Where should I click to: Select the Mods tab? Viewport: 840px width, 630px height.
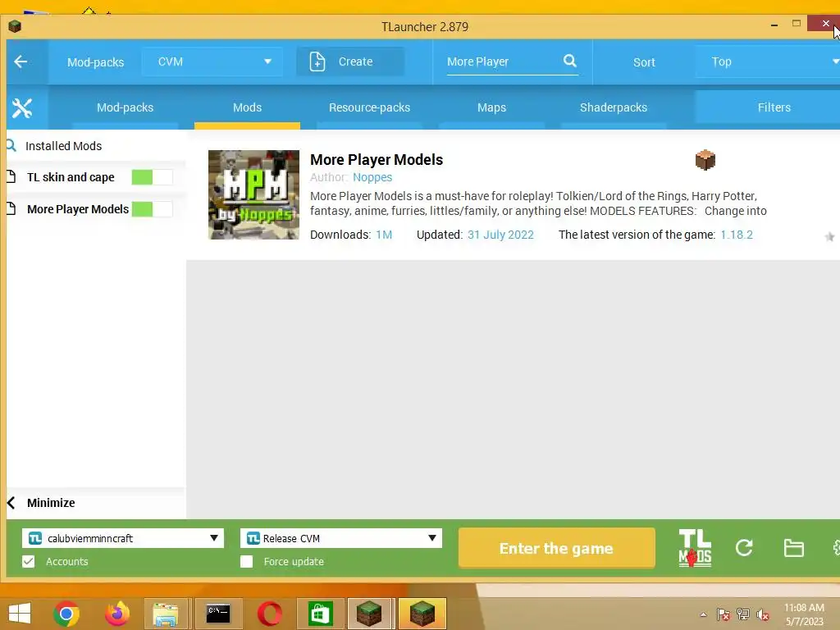pos(247,107)
